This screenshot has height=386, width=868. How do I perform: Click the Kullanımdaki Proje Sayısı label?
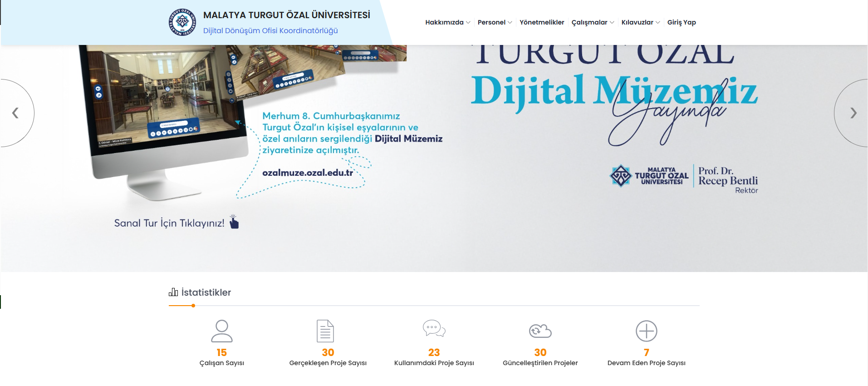(x=434, y=363)
